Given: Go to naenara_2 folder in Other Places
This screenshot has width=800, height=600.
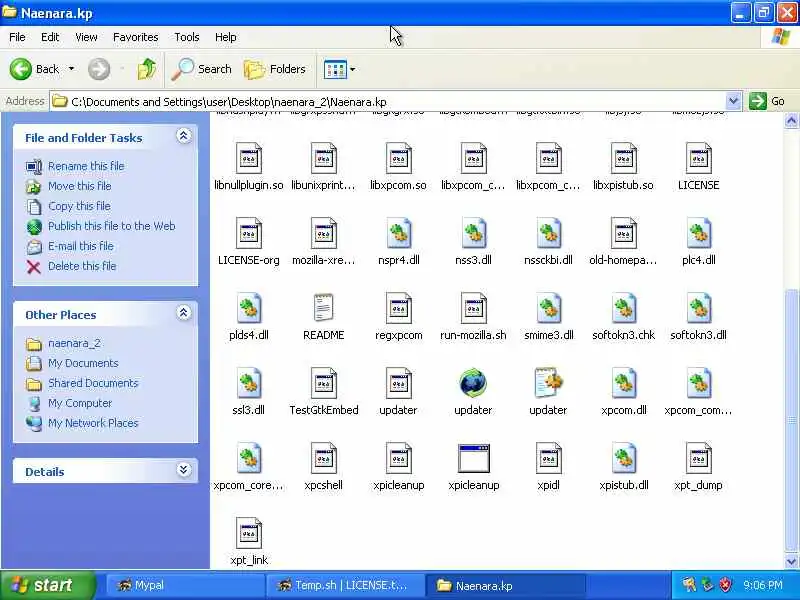Looking at the screenshot, I should [74, 343].
